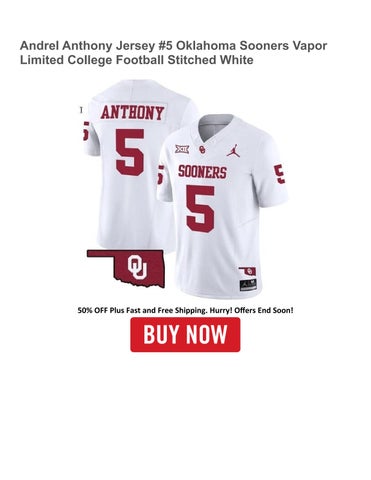The image size is (371, 480).
Task: Click the large number 5 on back jersey
Action: [130, 152]
